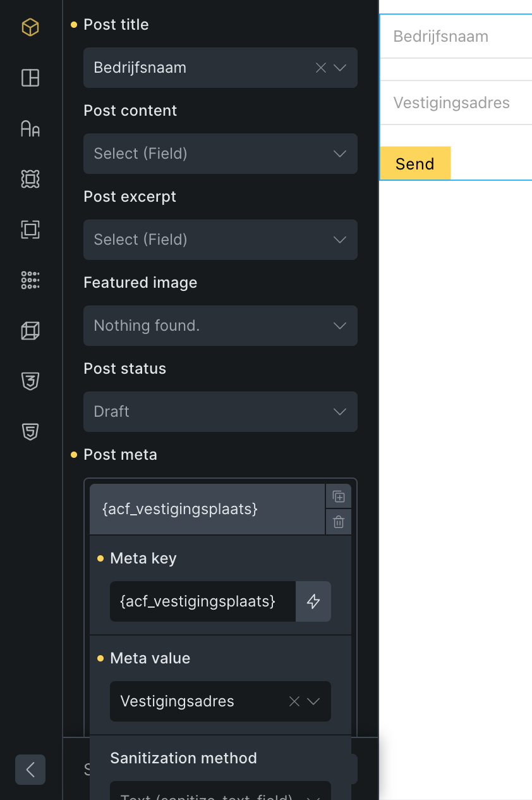Delete the acf_vestigingsplaats meta item
Image resolution: width=532 pixels, height=800 pixels.
click(339, 522)
